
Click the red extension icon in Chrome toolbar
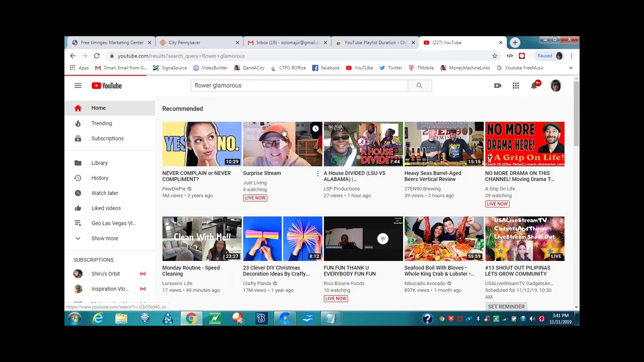pyautogui.click(x=522, y=56)
